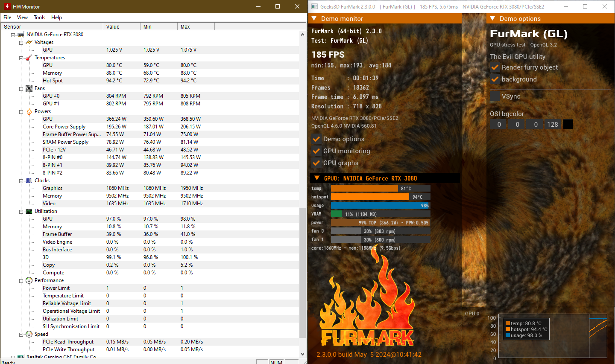Screen dimensions: 615x364
Task: Click the Voltages category icon
Action: click(29, 42)
